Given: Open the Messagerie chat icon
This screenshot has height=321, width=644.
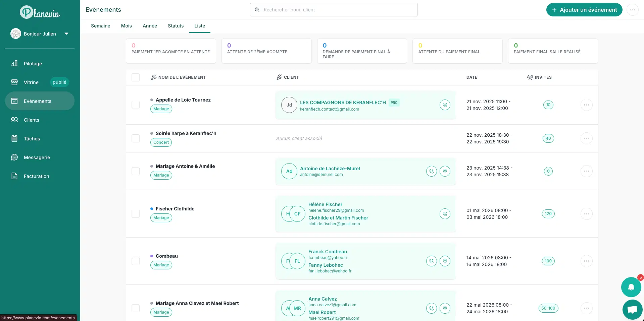Looking at the screenshot, I should [14, 157].
